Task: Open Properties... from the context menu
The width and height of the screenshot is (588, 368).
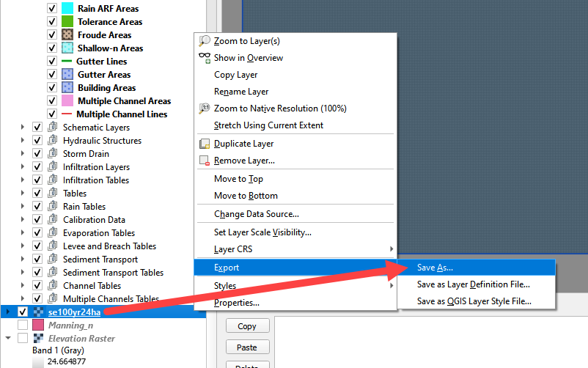Action: [236, 303]
